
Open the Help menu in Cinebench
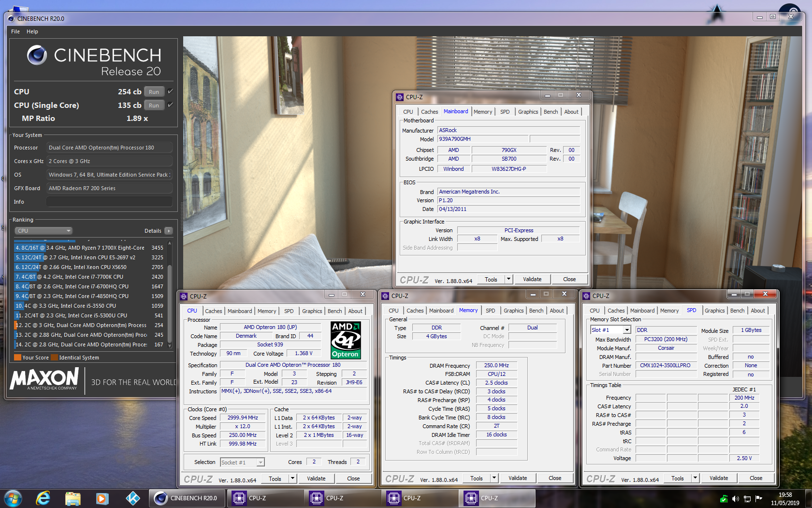[32, 31]
